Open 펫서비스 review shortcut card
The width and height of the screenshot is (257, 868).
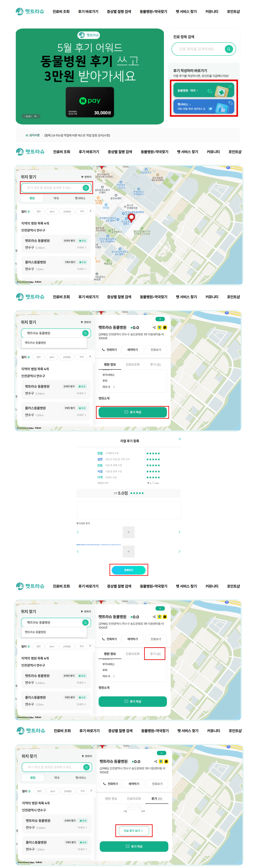click(204, 106)
